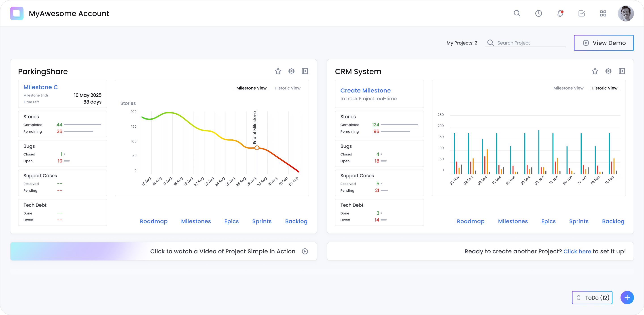Viewport: 644px width, 315px height.
Task: Play the Project Simple video
Action: (305, 251)
